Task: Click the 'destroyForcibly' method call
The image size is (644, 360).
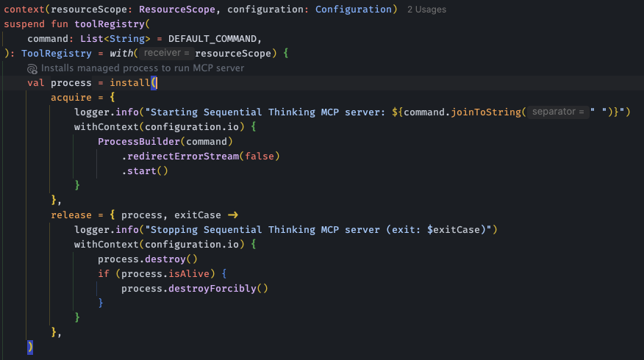Action: click(x=212, y=289)
